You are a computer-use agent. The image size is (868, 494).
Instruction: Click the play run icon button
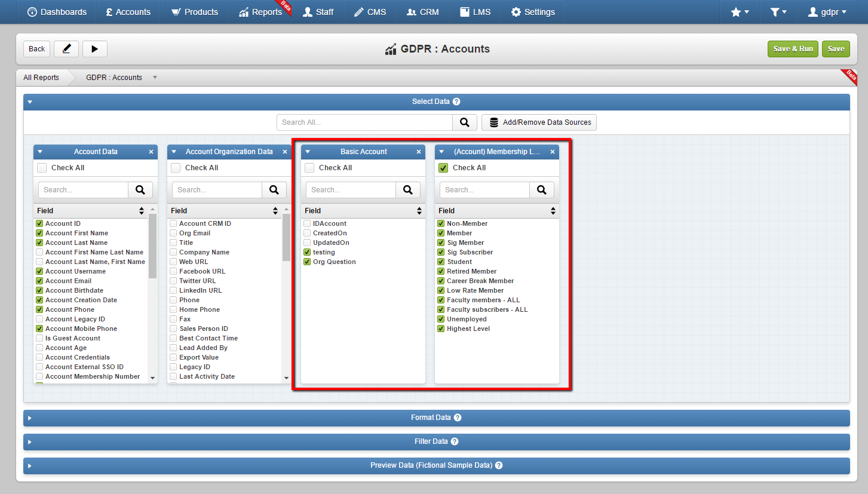95,49
